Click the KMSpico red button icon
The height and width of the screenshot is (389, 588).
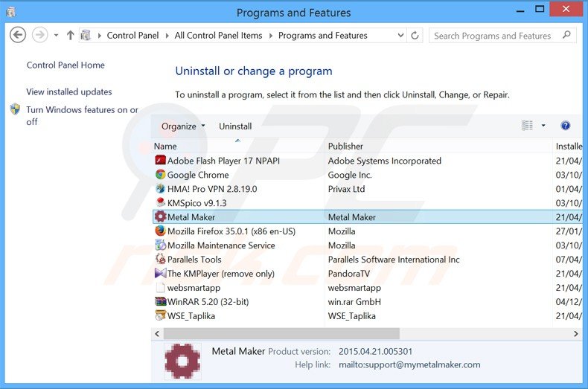[x=161, y=202]
